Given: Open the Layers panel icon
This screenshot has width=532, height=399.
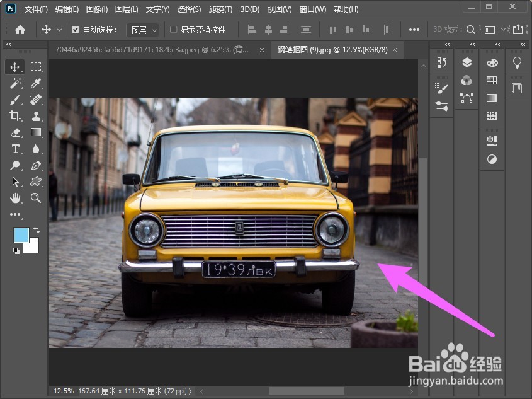Looking at the screenshot, I should 467,62.
